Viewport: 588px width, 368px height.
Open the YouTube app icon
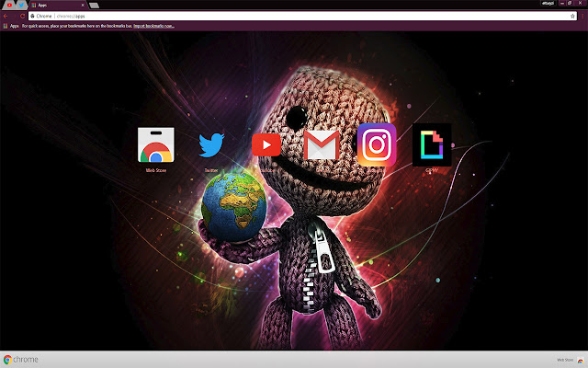[x=266, y=144]
